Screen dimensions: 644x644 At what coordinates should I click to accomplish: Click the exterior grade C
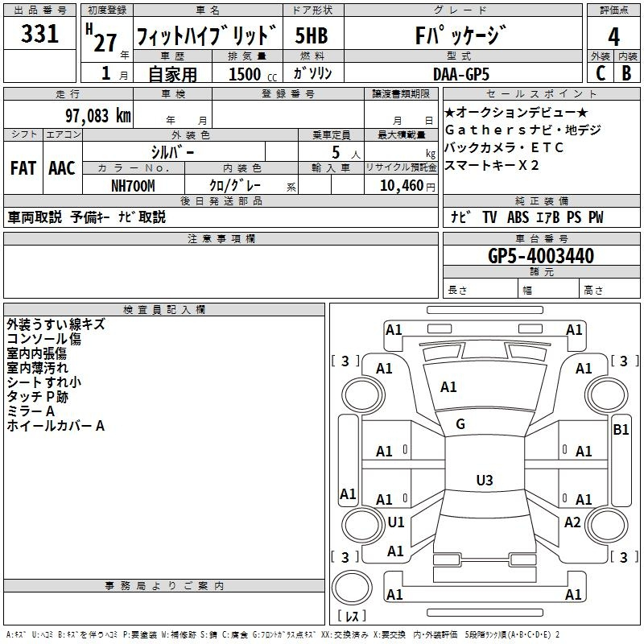pyautogui.click(x=601, y=72)
